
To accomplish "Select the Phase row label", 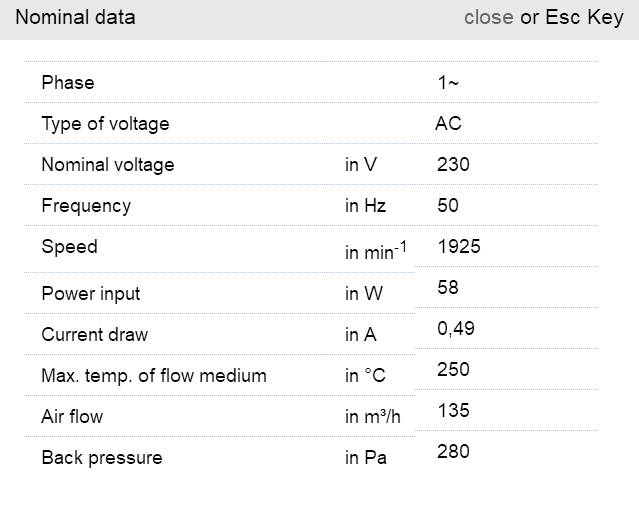I will tap(68, 82).
